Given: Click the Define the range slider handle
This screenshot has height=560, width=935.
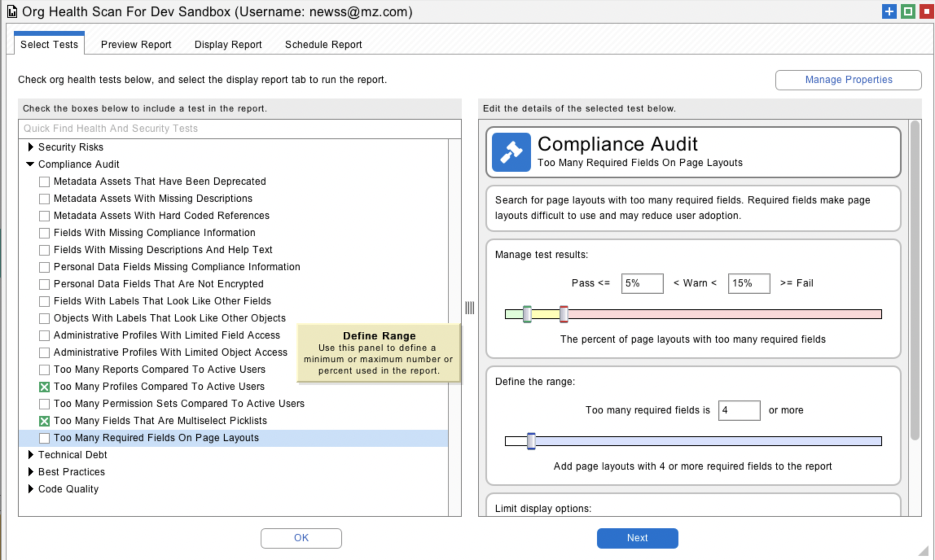Looking at the screenshot, I should [531, 441].
